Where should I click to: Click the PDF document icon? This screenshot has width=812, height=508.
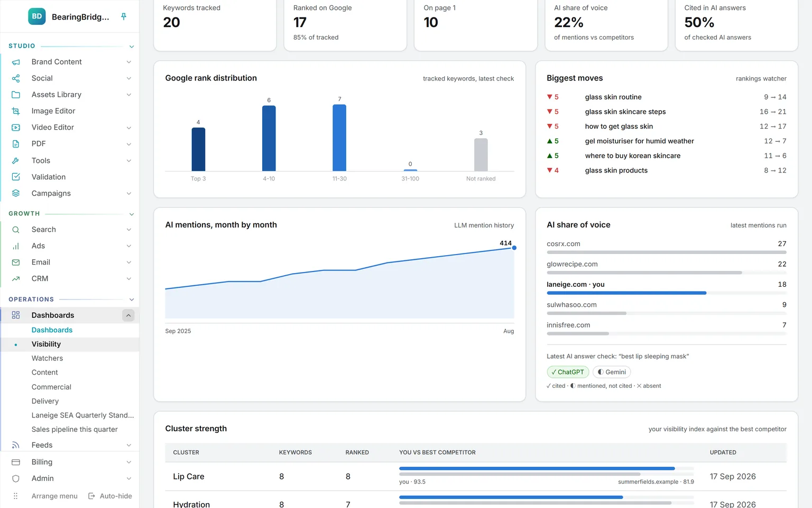[16, 144]
